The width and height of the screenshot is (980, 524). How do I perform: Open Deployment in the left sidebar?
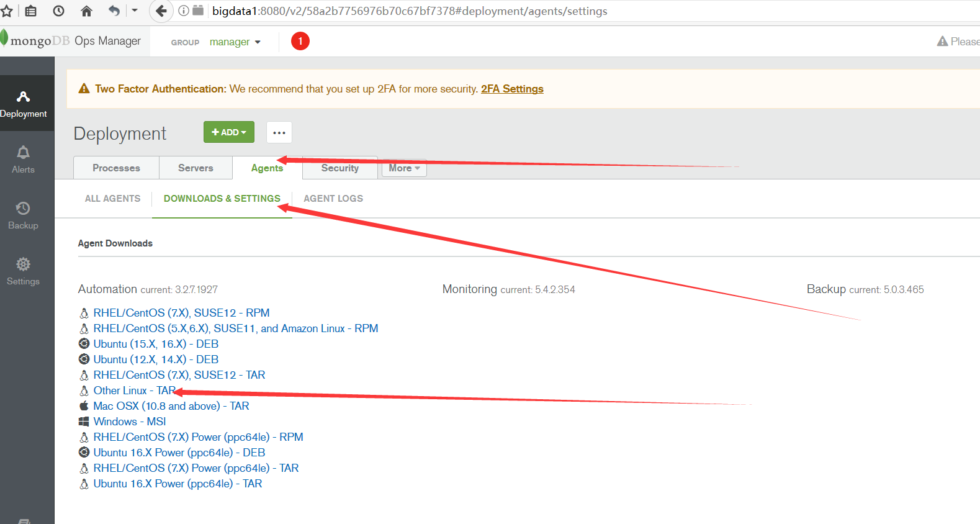tap(24, 104)
